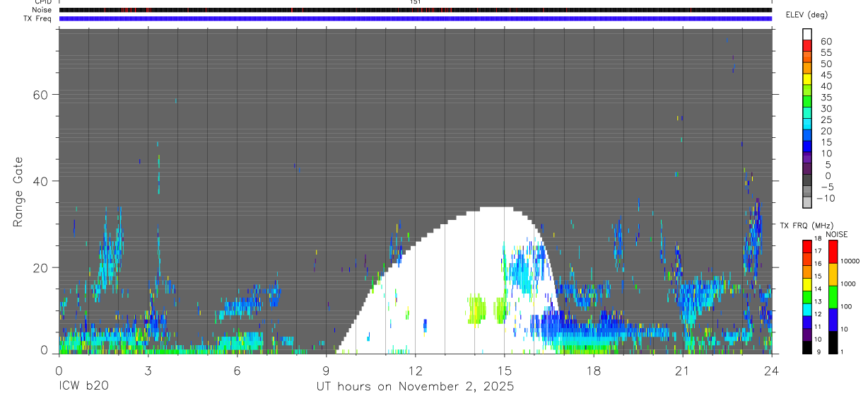Click light gray ELEV swatch below -5
Image resolution: width=868 pixels, height=401 pixels.
coord(807,202)
